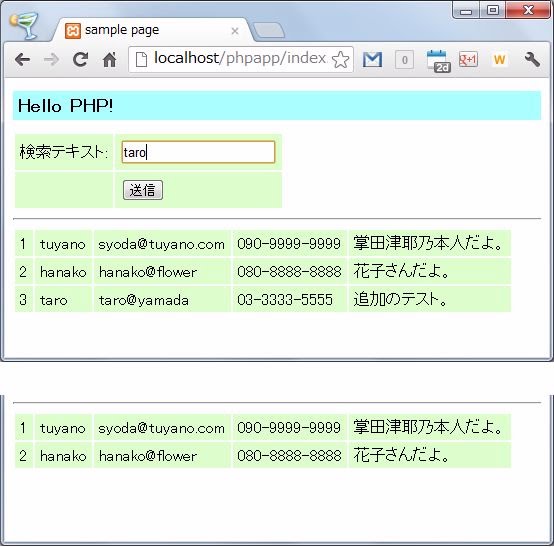Open the home page via the house icon

(x=110, y=59)
